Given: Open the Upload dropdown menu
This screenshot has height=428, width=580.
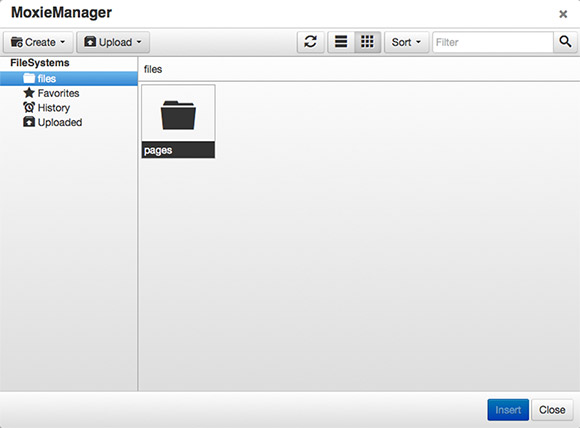Looking at the screenshot, I should point(113,42).
